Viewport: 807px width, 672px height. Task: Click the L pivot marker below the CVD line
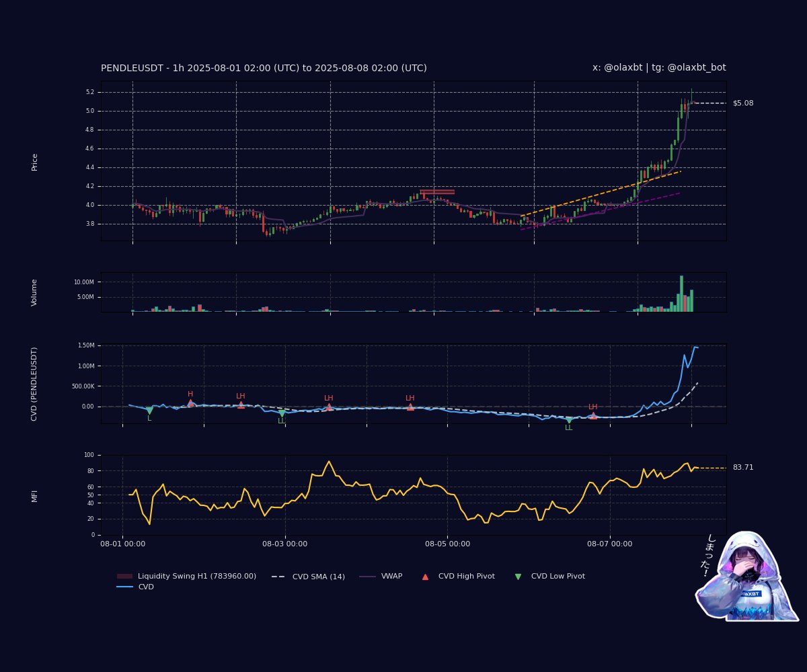pyautogui.click(x=151, y=409)
